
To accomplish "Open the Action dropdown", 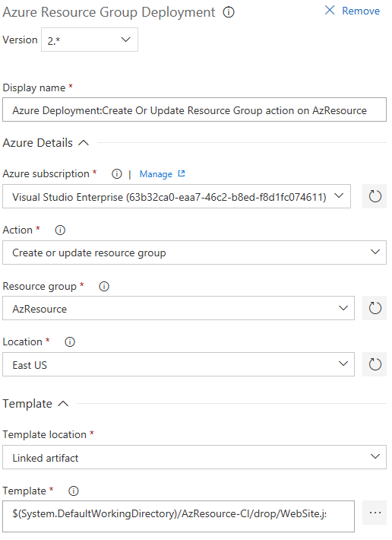I will click(x=194, y=253).
